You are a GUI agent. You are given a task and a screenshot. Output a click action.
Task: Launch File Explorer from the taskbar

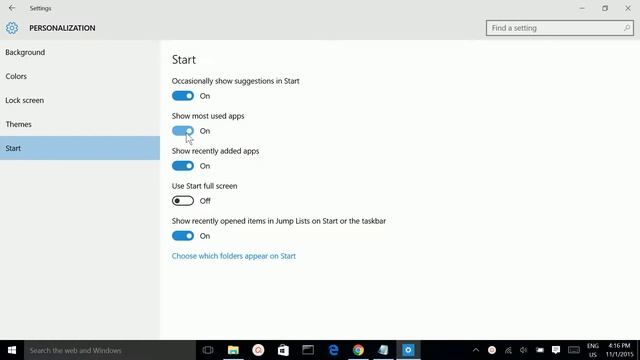tap(233, 350)
